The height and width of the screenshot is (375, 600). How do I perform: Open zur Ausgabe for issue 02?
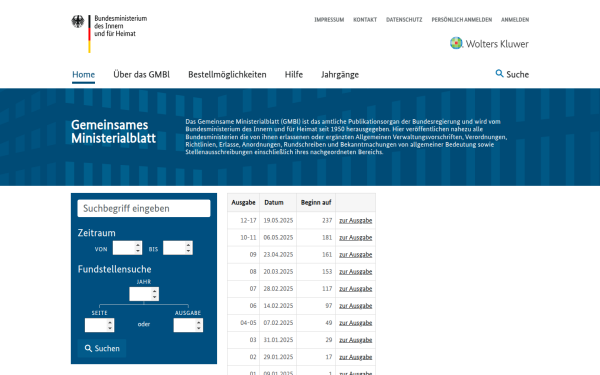(x=355, y=357)
